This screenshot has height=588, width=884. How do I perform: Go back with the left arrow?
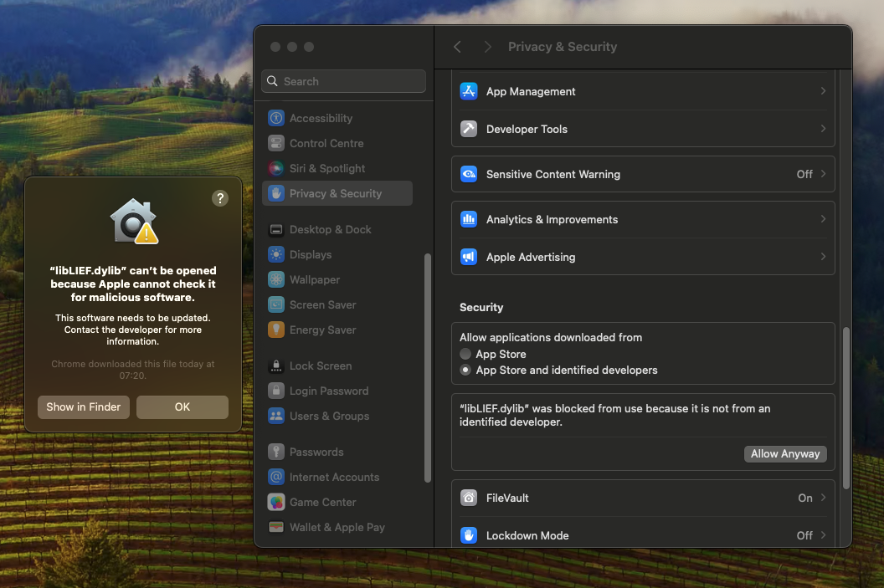(x=457, y=47)
